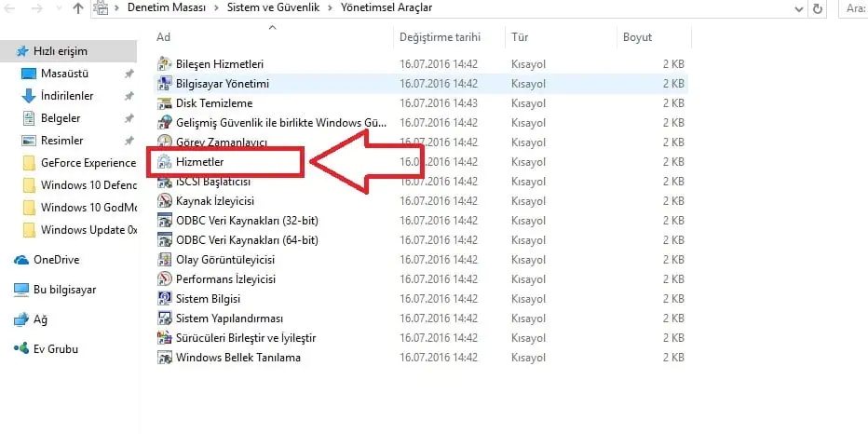Click the Ev Grubu homegroup icon

click(x=21, y=349)
